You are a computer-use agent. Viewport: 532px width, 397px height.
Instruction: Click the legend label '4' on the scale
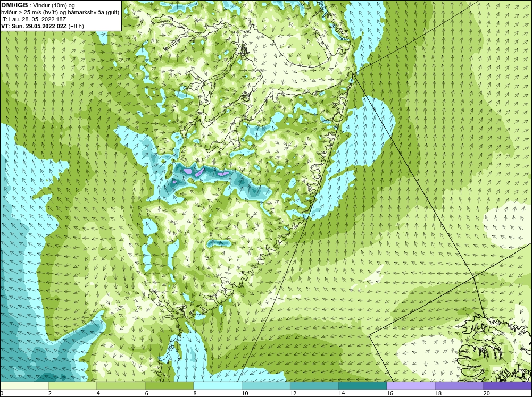[98, 393]
